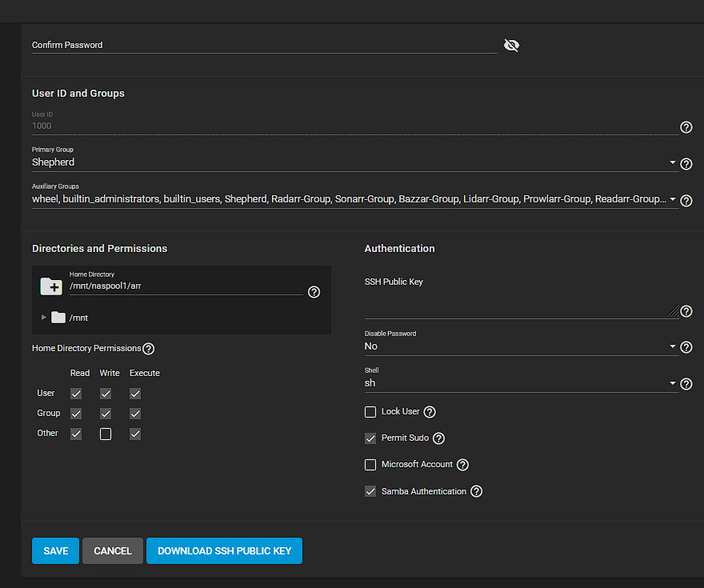Open help for SSH Public Key

[686, 311]
